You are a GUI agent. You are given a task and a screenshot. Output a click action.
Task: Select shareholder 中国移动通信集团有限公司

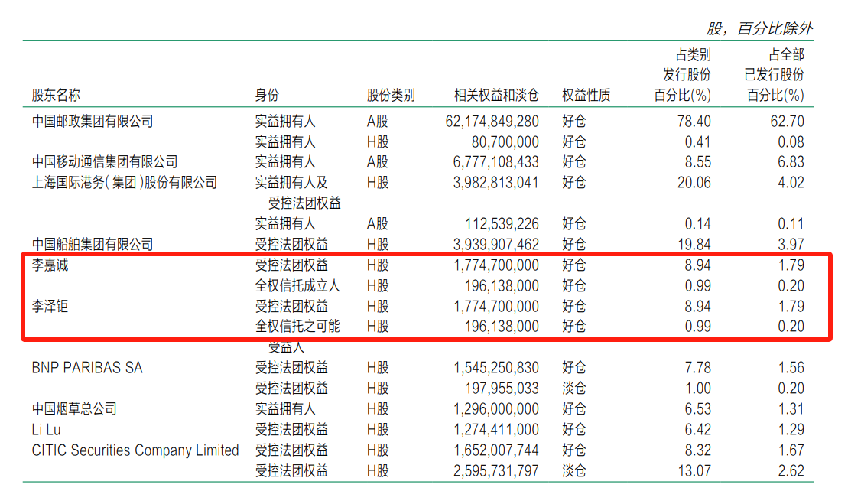(x=105, y=161)
